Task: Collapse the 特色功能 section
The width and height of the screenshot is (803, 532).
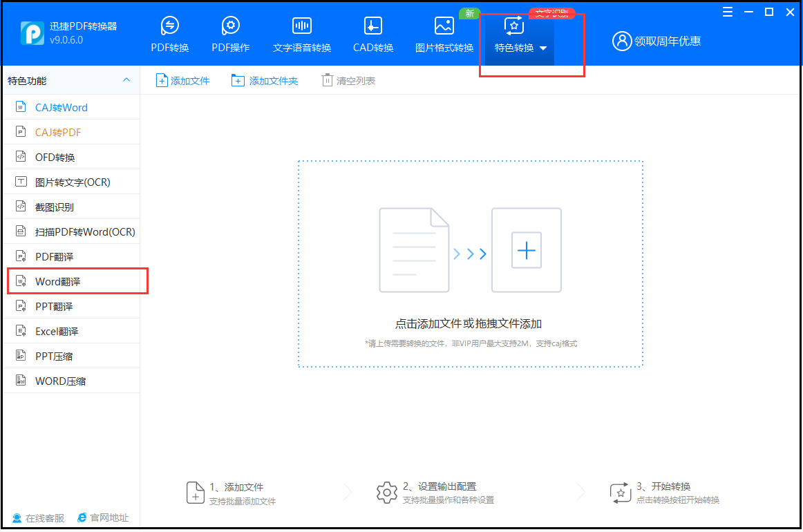Action: [126, 80]
